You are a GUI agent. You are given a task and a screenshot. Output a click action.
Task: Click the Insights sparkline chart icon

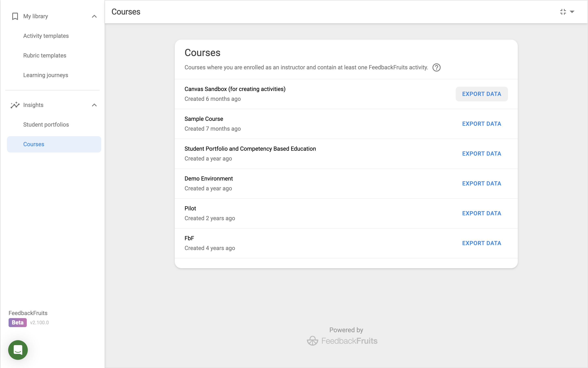[x=15, y=105]
